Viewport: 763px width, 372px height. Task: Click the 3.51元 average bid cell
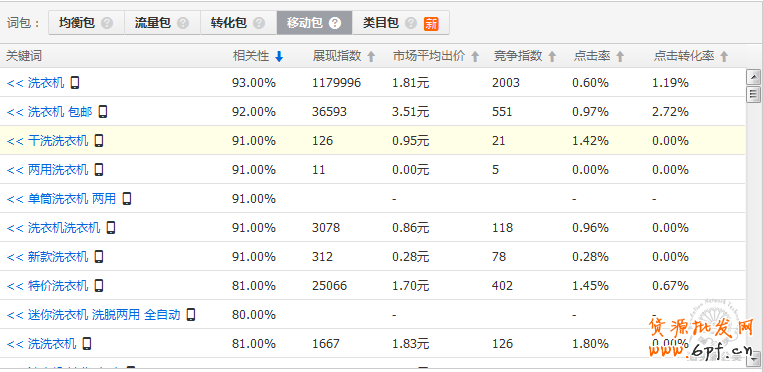coord(411,112)
